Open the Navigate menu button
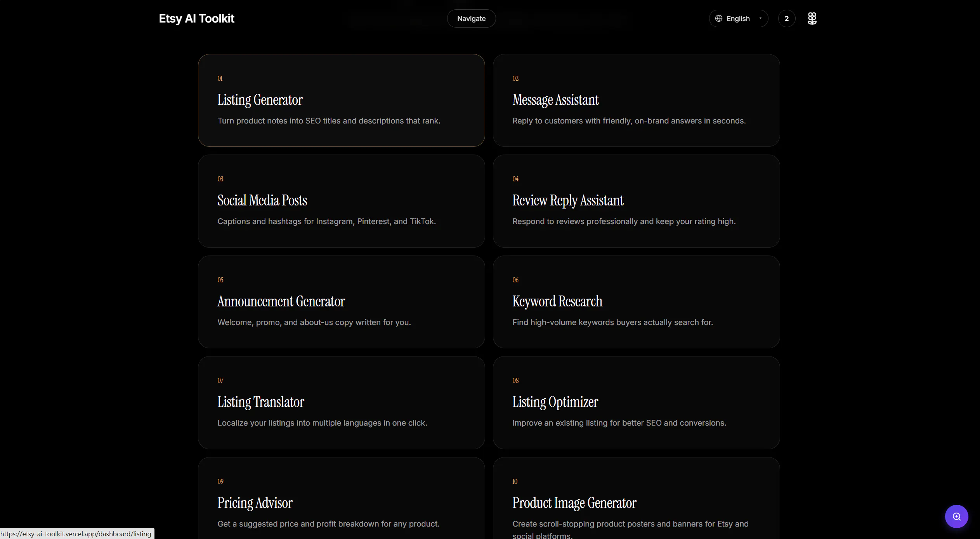 click(x=471, y=18)
